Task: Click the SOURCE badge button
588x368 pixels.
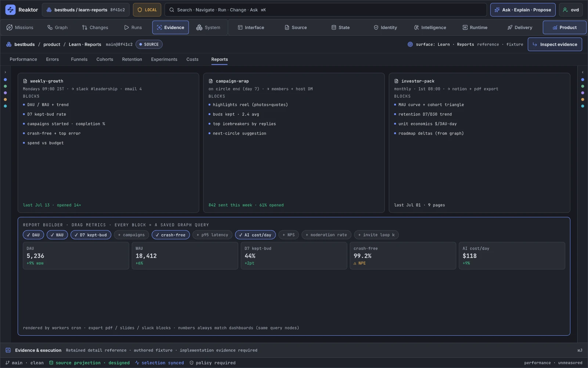Action: tap(149, 44)
